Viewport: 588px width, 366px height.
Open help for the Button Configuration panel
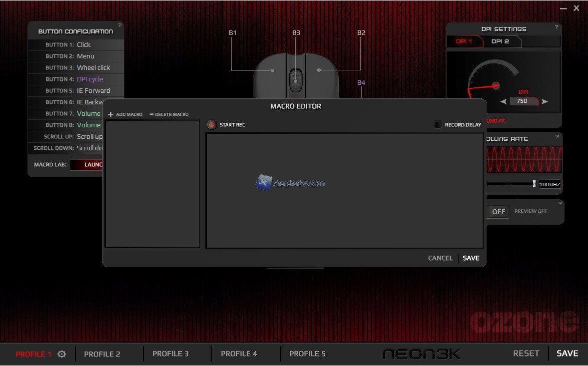pos(120,25)
